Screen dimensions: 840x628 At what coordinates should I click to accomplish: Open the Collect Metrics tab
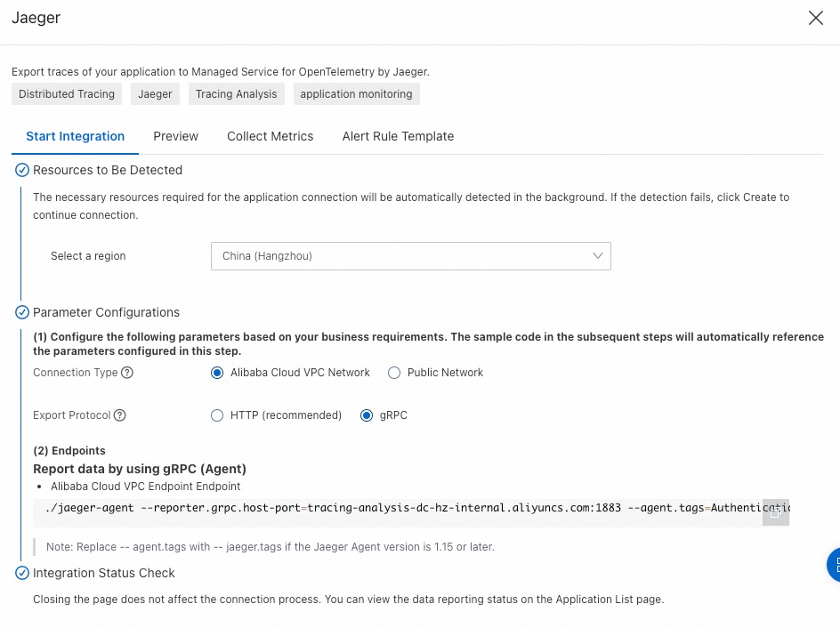270,136
